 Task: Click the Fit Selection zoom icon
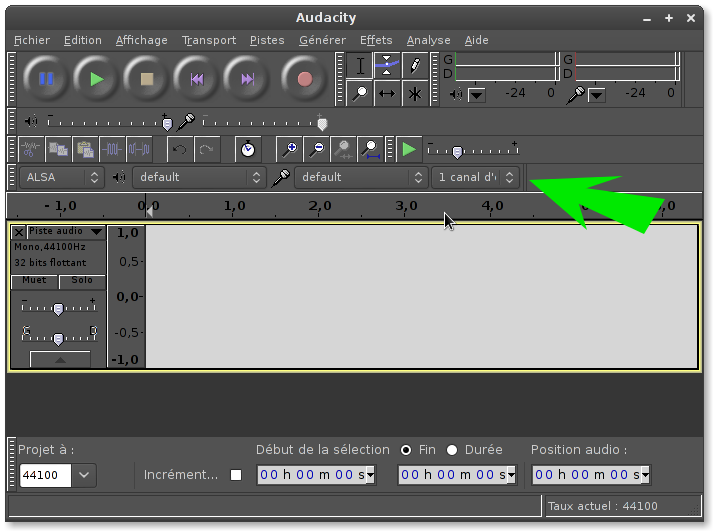(x=343, y=149)
